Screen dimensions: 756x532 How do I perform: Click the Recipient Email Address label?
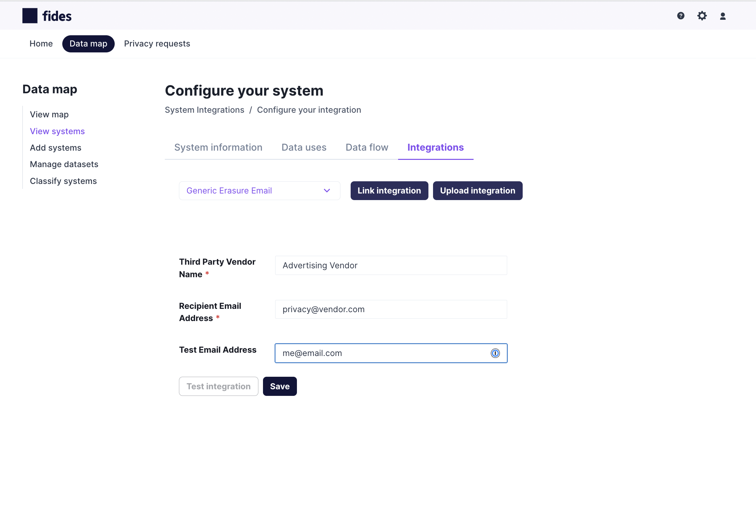coord(210,312)
